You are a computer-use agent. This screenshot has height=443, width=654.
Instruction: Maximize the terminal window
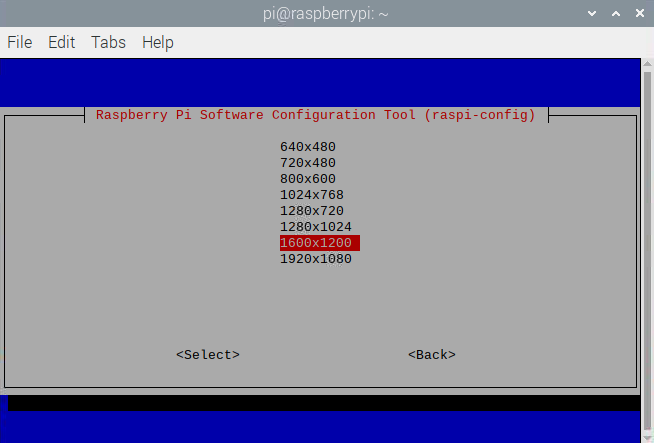coord(616,13)
